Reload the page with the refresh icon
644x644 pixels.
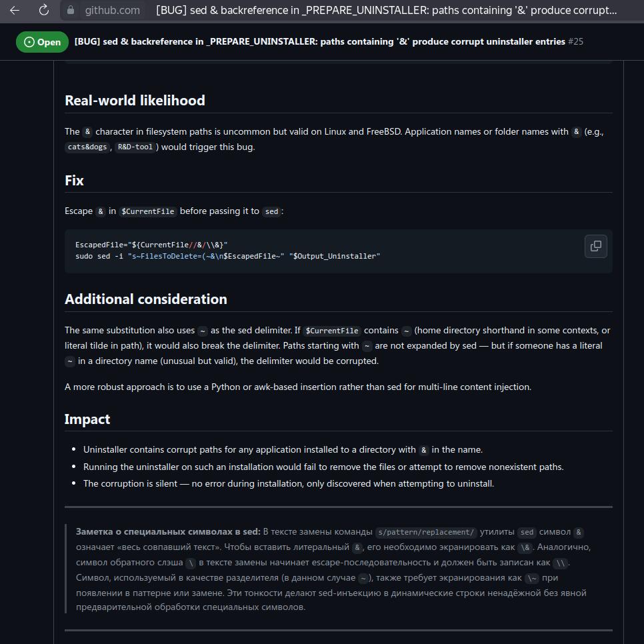[44, 10]
